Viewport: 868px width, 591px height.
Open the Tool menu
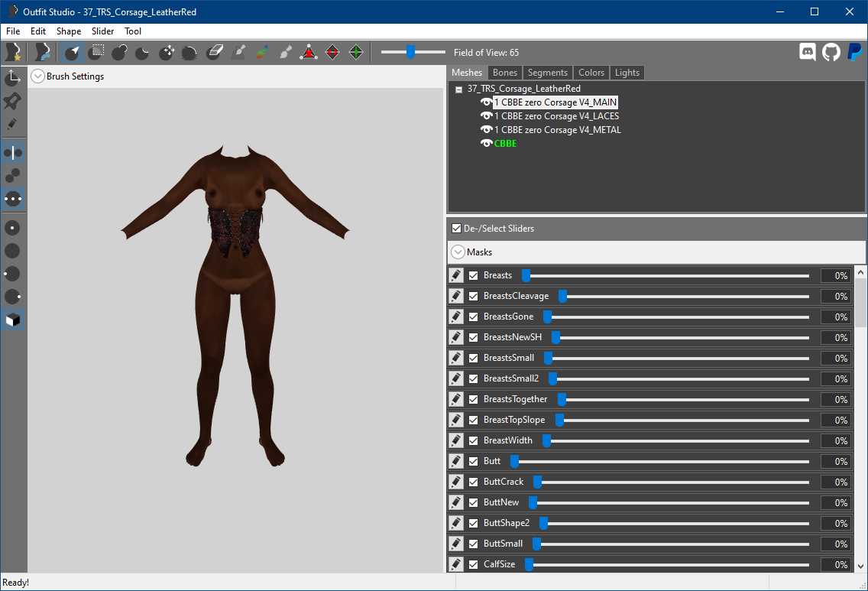(133, 31)
